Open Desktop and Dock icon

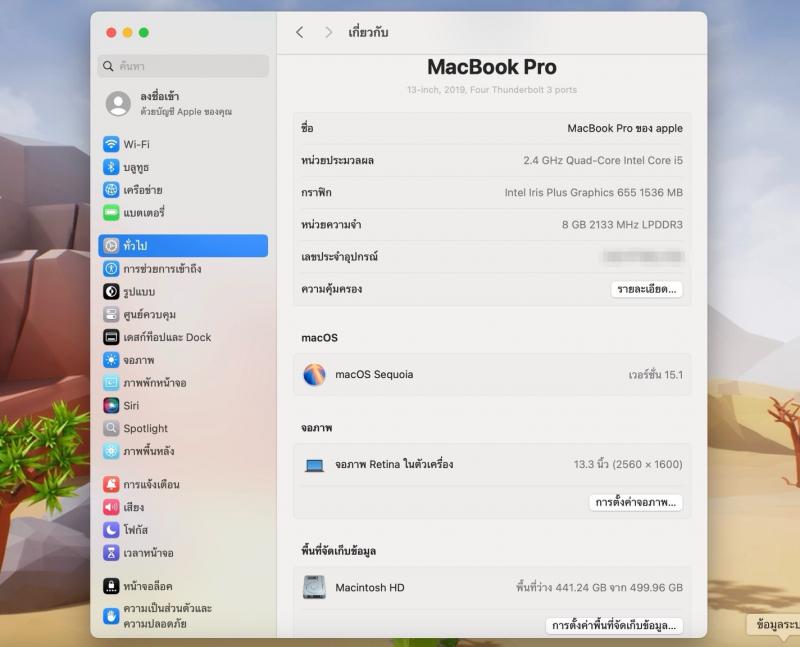pyautogui.click(x=111, y=337)
